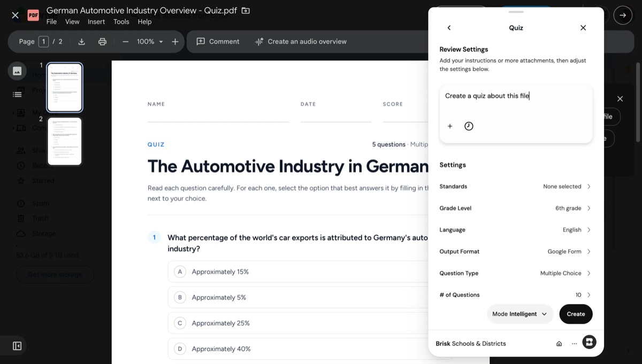Open the Brisk more options ellipsis

click(574, 344)
